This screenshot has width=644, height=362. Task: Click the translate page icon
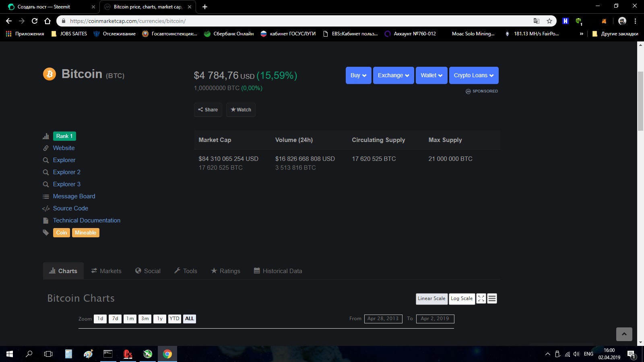coord(537,21)
